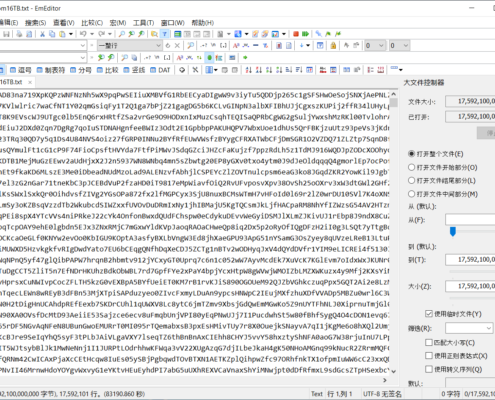Select DAT mode in CSV toolbar
Viewport: 495px width, 400px height.
point(160,70)
